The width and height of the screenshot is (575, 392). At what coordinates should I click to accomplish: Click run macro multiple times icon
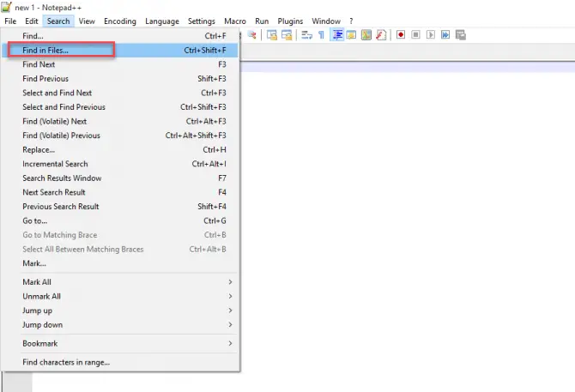(445, 35)
